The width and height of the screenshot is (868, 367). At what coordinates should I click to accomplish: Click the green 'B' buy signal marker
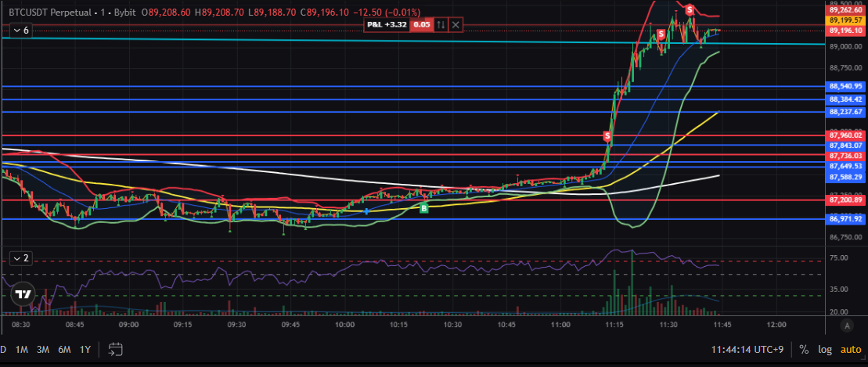pyautogui.click(x=423, y=208)
